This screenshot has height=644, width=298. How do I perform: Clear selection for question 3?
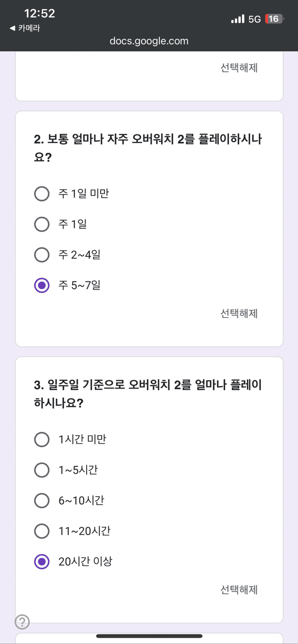click(x=239, y=590)
